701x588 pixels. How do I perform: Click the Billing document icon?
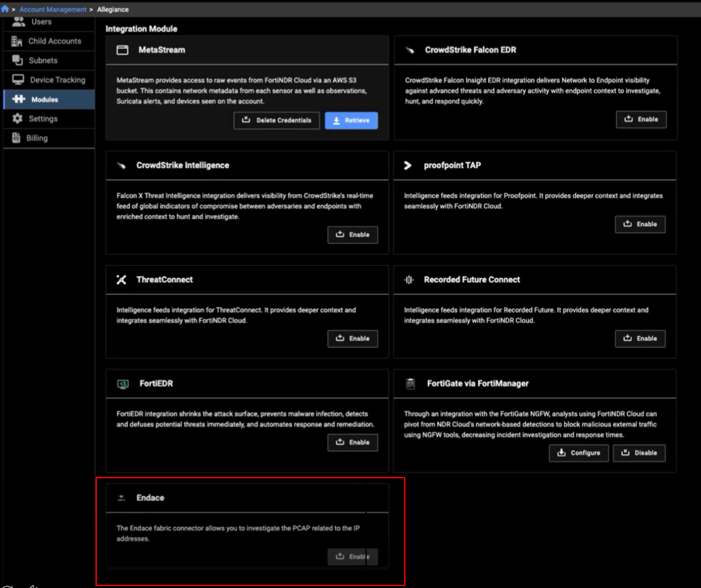16,137
